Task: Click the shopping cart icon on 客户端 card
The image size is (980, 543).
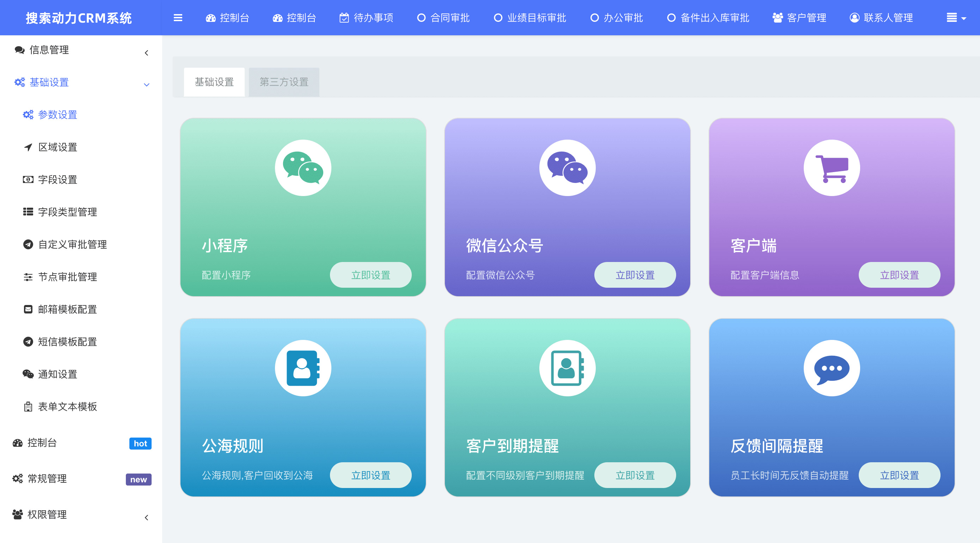Action: [x=832, y=169]
